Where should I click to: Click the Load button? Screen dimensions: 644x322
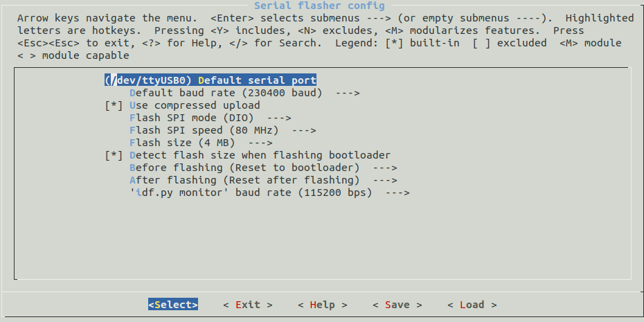[472, 305]
